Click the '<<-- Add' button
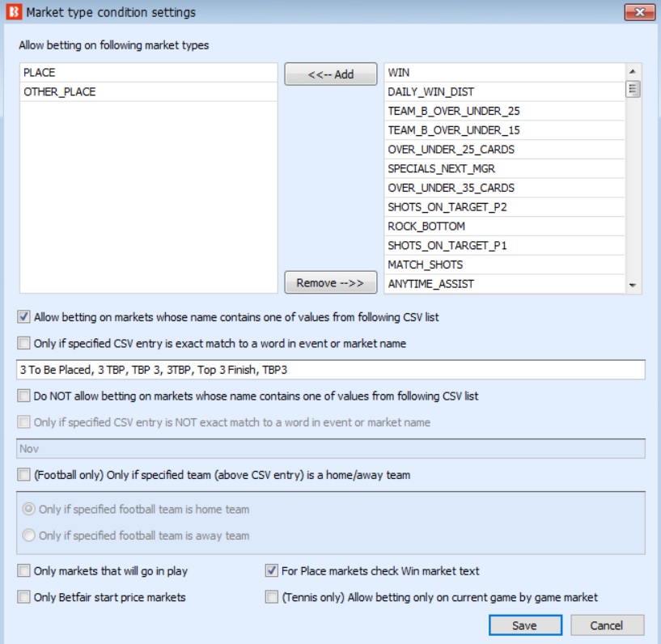Screen dimensions: 661x644 click(x=330, y=74)
